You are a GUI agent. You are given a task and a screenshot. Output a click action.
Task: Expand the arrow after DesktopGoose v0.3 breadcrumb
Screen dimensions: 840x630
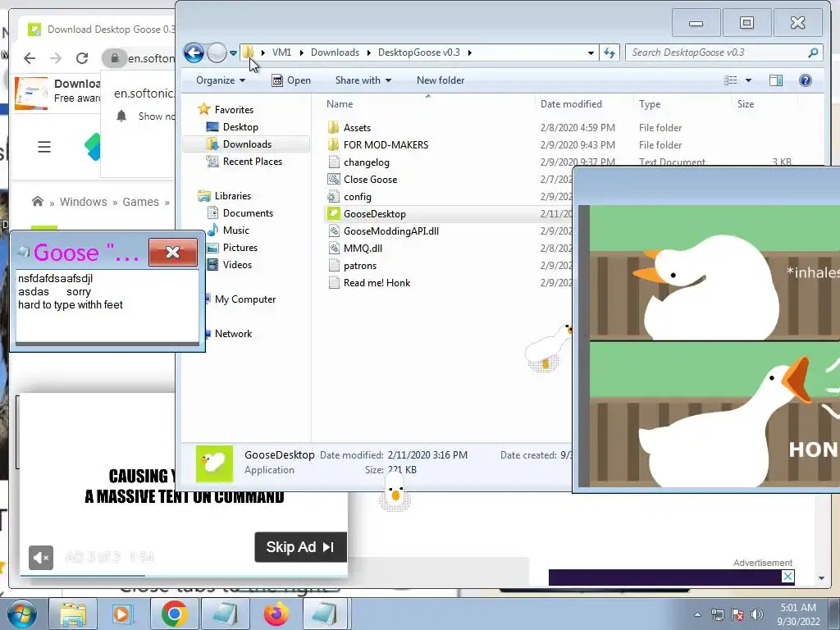point(470,52)
